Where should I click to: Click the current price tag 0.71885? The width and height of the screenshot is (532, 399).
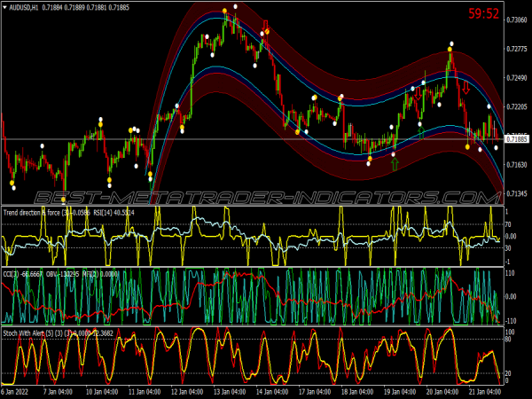pos(517,139)
